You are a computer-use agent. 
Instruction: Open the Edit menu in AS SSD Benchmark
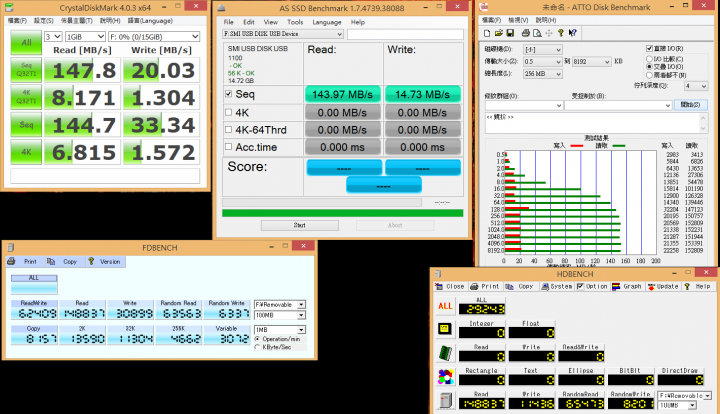point(249,22)
